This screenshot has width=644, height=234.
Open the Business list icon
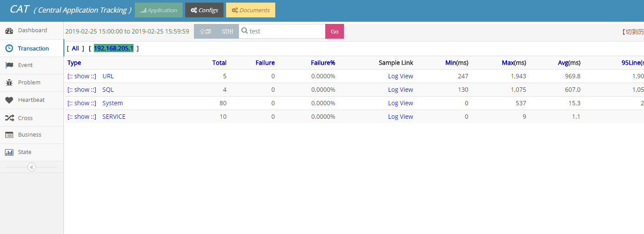tap(9, 135)
